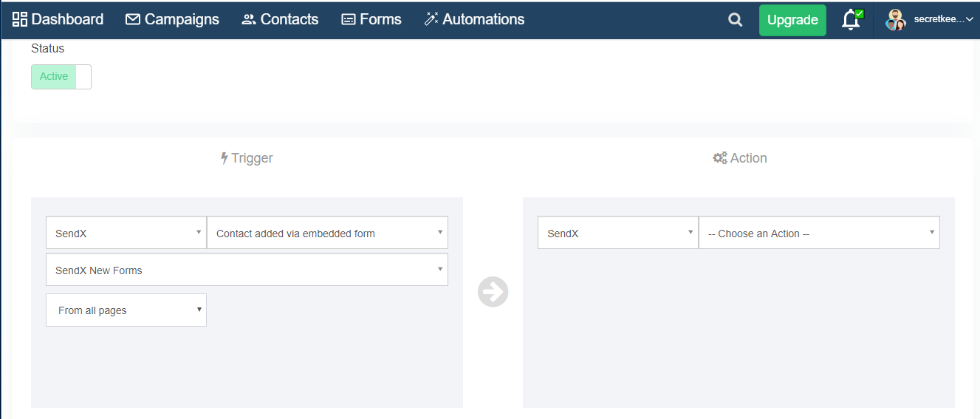The image size is (980, 419).
Task: Click the Contacts people icon
Action: click(x=249, y=19)
